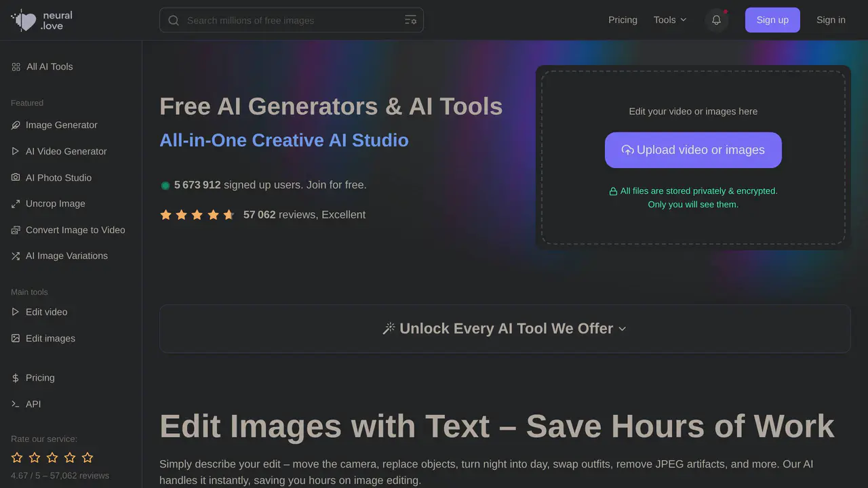The height and width of the screenshot is (488, 868).
Task: Click first orange star in hero rating
Action: [165, 215]
